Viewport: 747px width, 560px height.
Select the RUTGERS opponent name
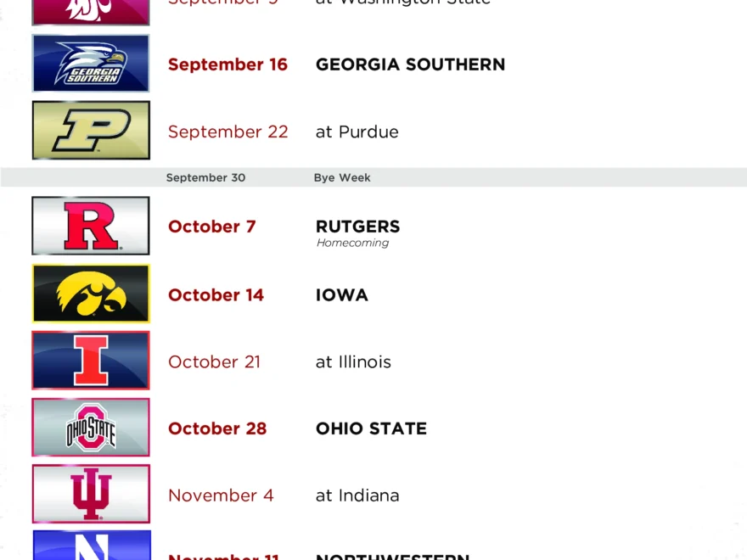pyautogui.click(x=357, y=227)
